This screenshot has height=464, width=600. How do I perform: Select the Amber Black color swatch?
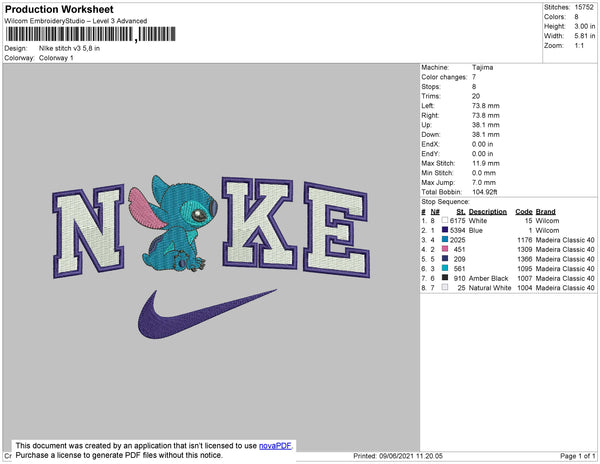coord(445,278)
